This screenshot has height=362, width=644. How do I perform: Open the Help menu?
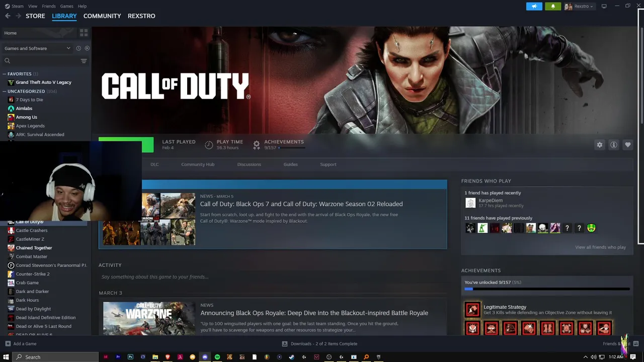[82, 6]
